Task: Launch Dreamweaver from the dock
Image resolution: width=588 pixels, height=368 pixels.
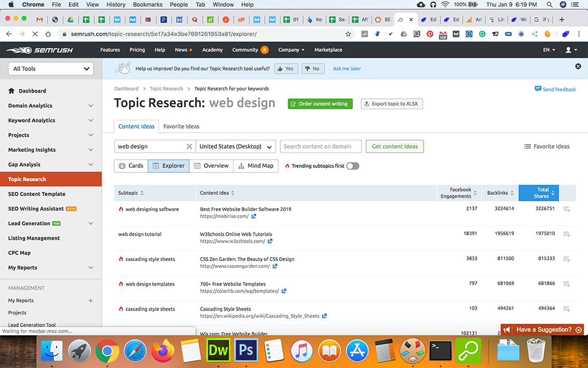Action: point(218,351)
